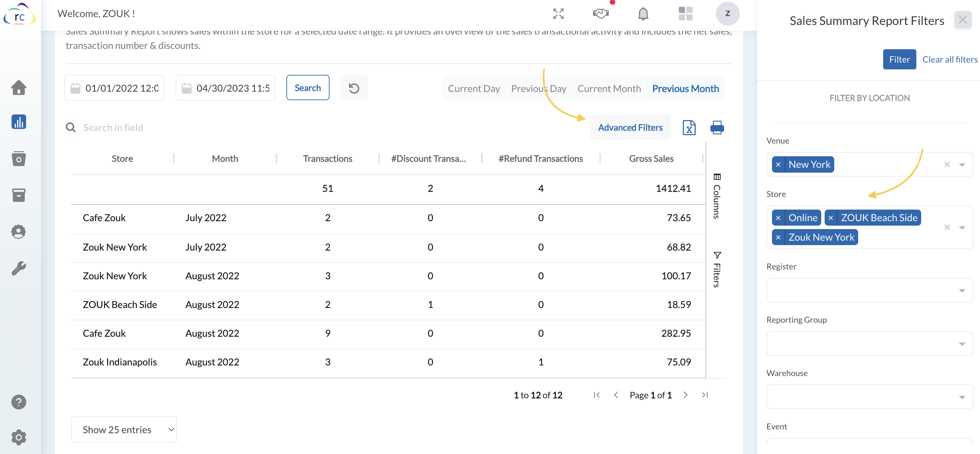Open the Reports bar chart icon
980x454 pixels.
(18, 122)
